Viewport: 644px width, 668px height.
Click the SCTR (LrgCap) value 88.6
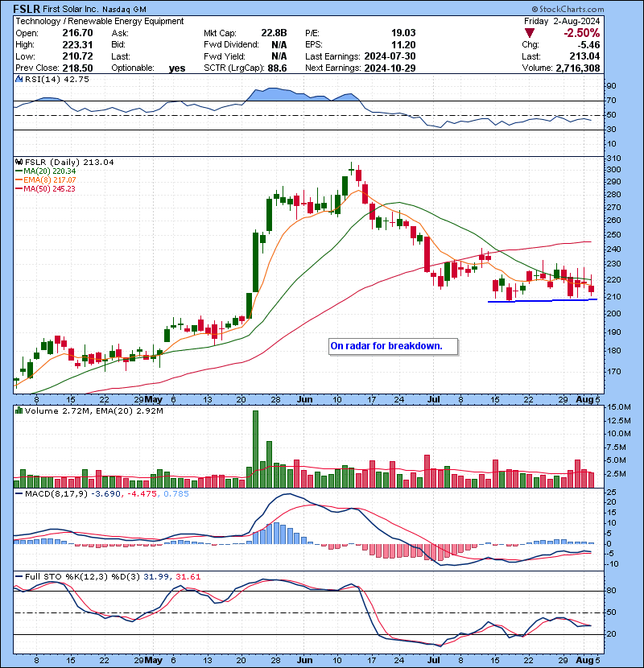[277, 68]
